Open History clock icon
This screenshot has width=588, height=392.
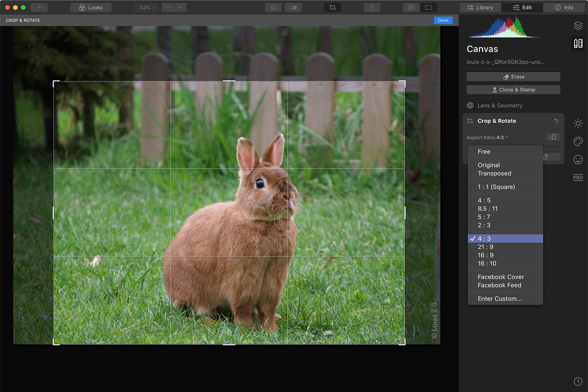coord(578,381)
